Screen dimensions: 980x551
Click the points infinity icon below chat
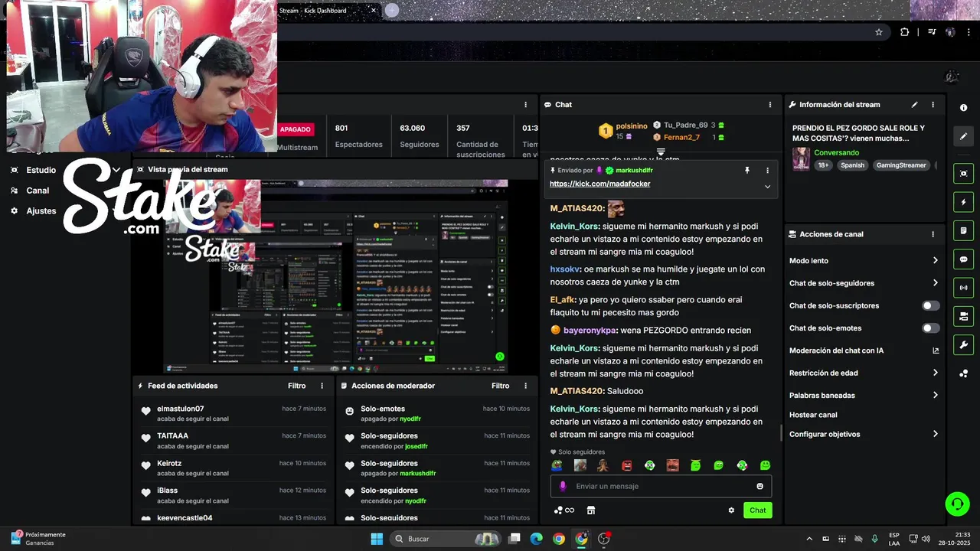pos(564,510)
